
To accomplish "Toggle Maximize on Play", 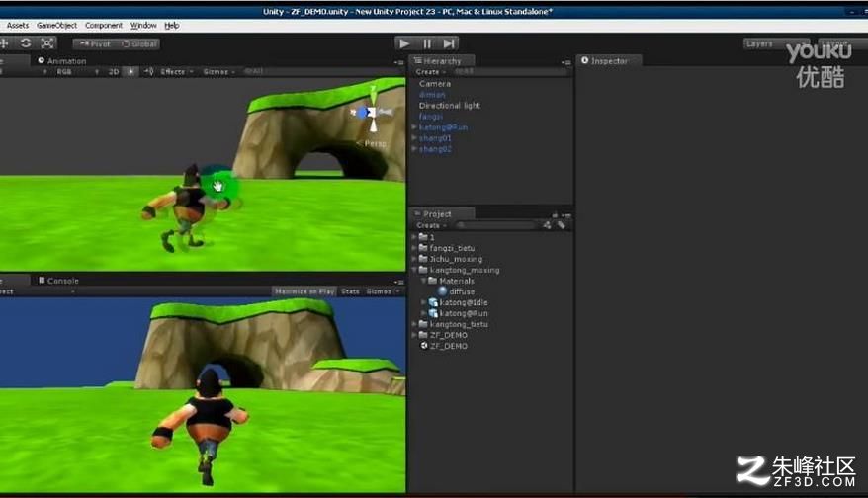I will point(304,291).
